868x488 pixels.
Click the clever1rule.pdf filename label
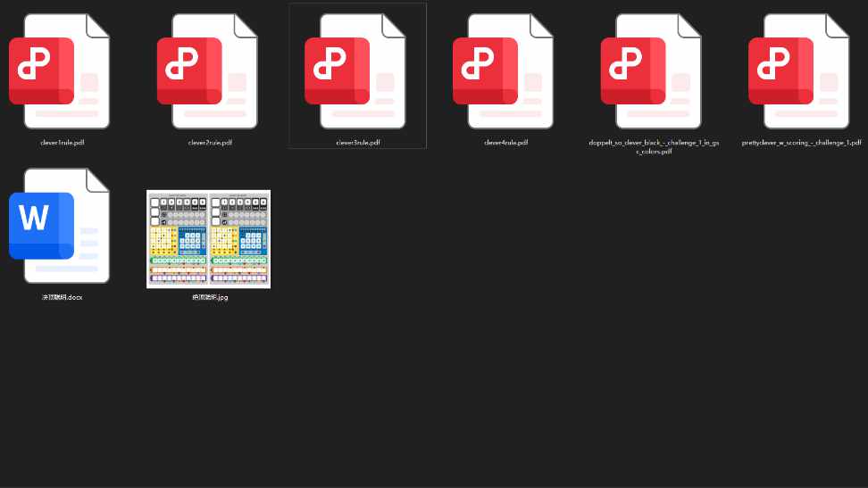point(63,143)
